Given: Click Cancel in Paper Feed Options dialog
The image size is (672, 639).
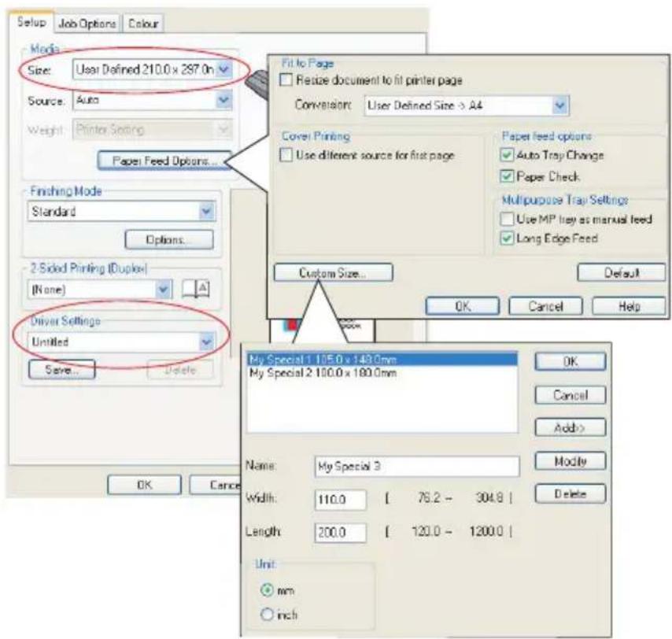Looking at the screenshot, I should click(545, 306).
